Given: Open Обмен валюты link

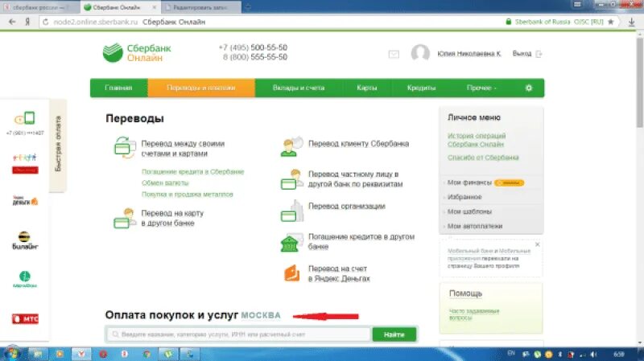Looking at the screenshot, I should pos(165,183).
